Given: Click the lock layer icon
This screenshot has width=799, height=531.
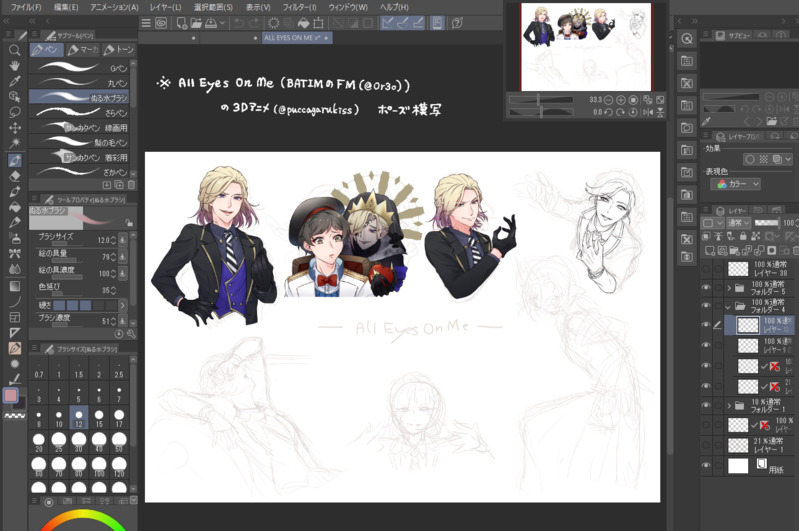Looking at the screenshot, I should tap(743, 236).
